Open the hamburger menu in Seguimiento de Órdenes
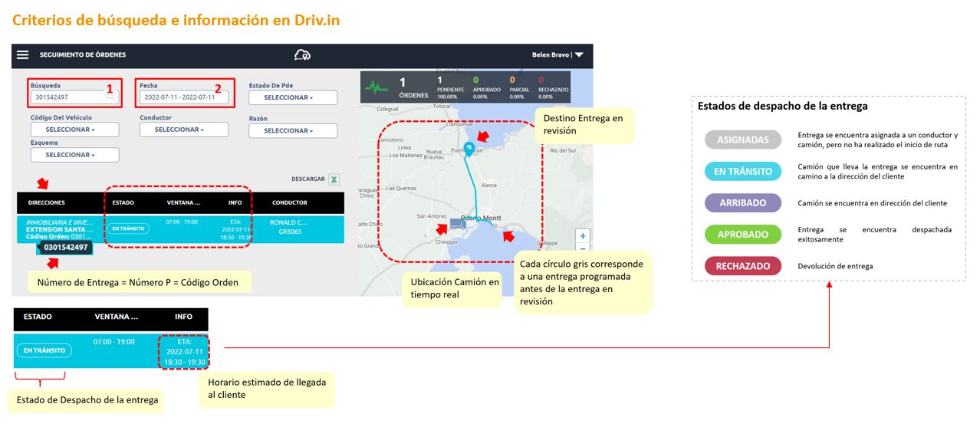Screen dimensions: 980x427 (x=23, y=55)
